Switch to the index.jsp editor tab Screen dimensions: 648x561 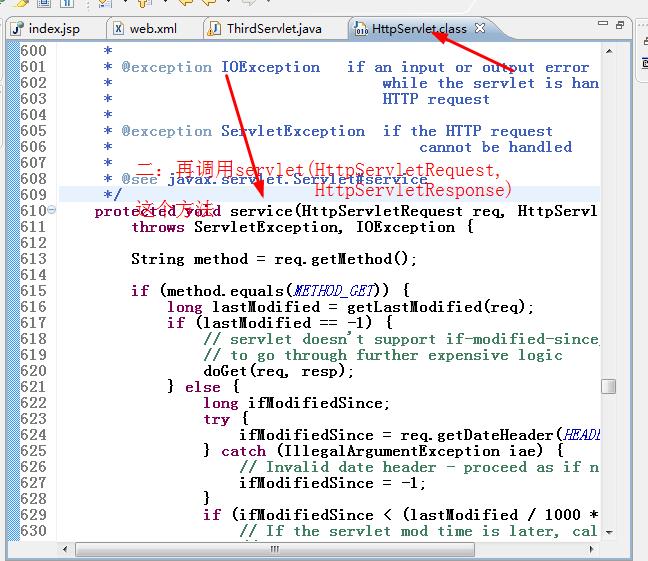[46, 29]
